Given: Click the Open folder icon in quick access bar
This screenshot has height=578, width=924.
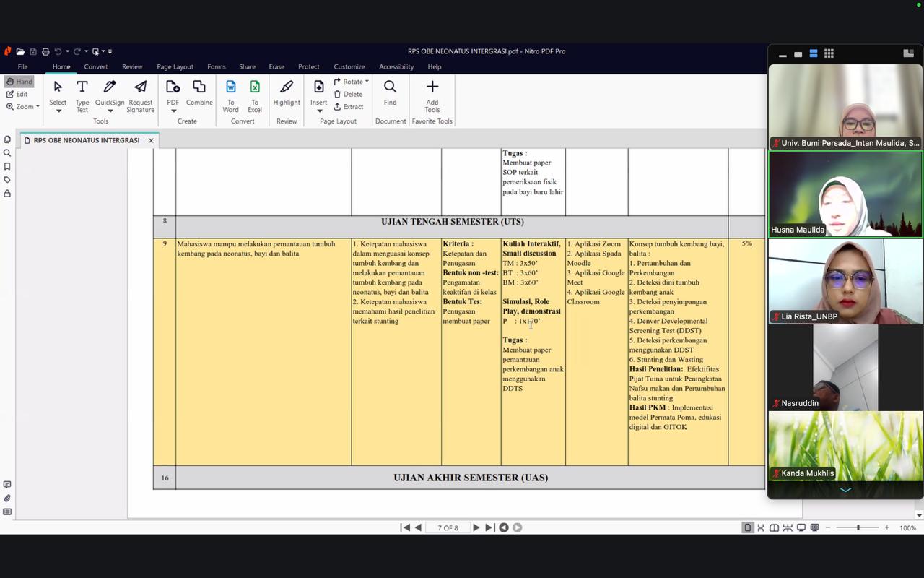Looking at the screenshot, I should pyautogui.click(x=20, y=52).
